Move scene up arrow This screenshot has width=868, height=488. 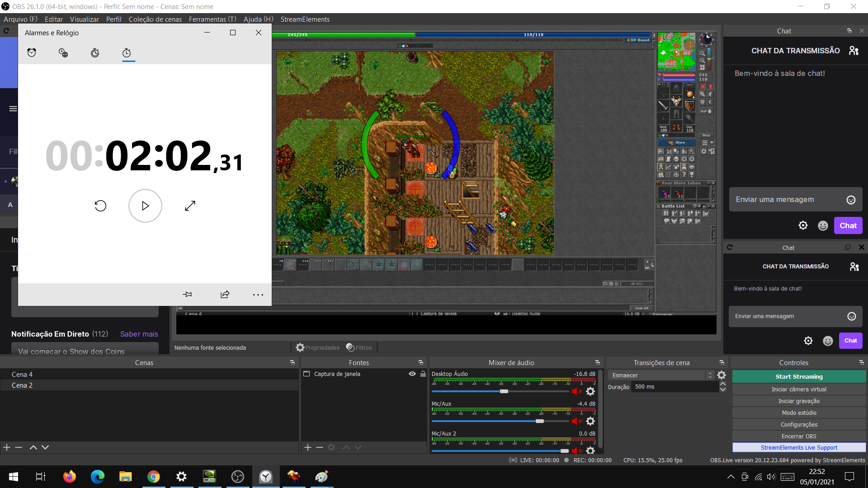33,447
